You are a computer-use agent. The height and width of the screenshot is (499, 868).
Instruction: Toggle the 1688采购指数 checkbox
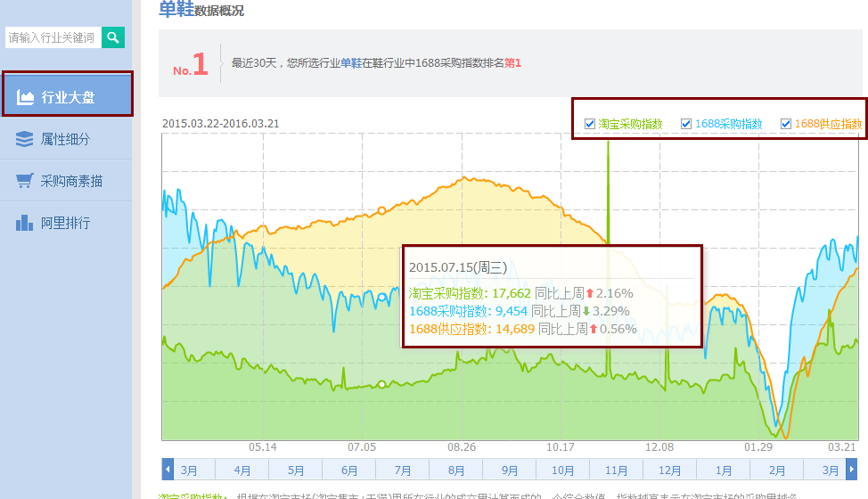[x=686, y=124]
